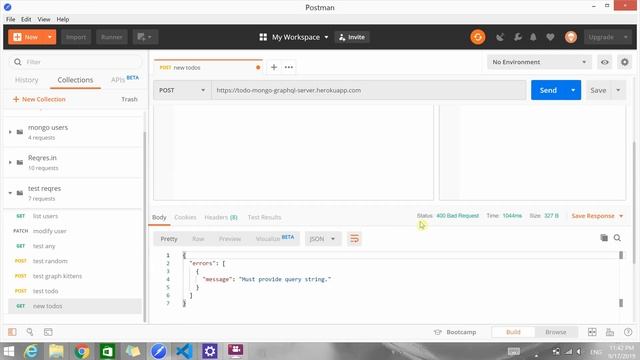Open the response Cookies tab
This screenshot has height=360, width=640.
pyautogui.click(x=185, y=217)
